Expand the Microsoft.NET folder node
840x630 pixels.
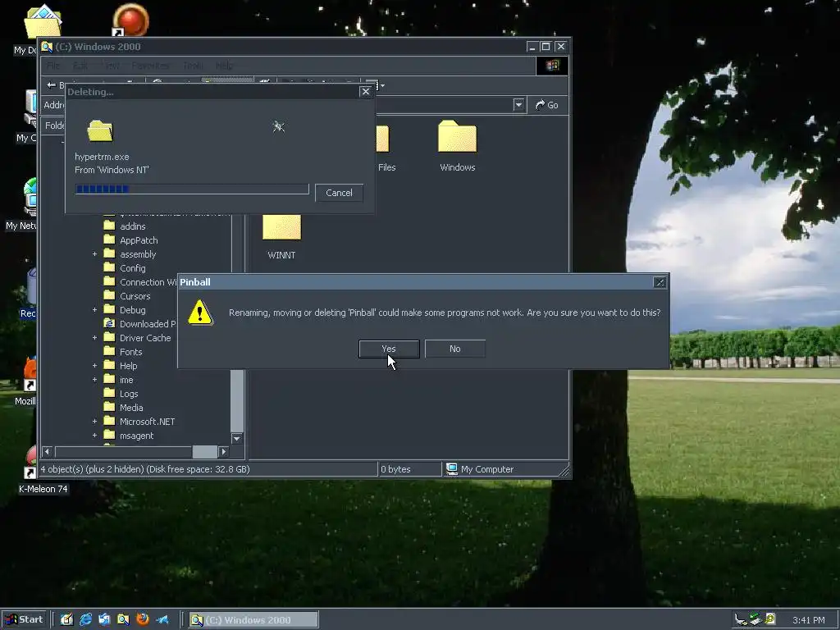pyautogui.click(x=95, y=422)
